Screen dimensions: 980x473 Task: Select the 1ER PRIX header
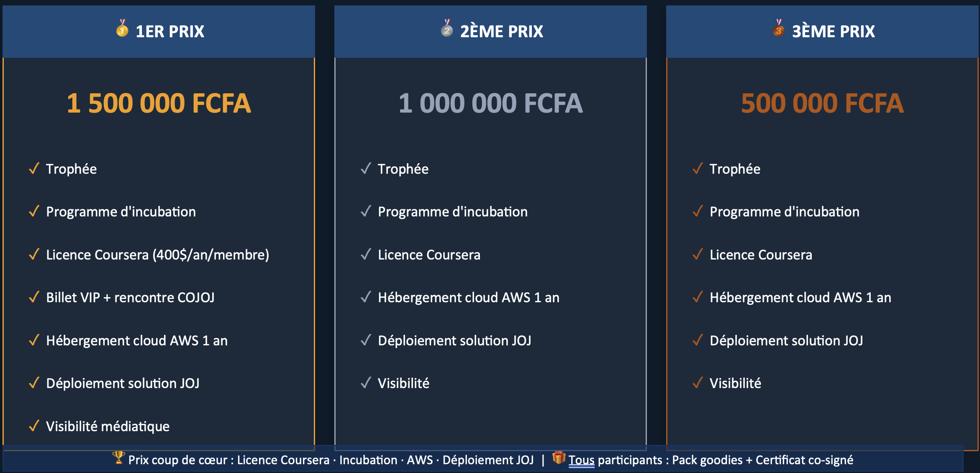pos(170,31)
